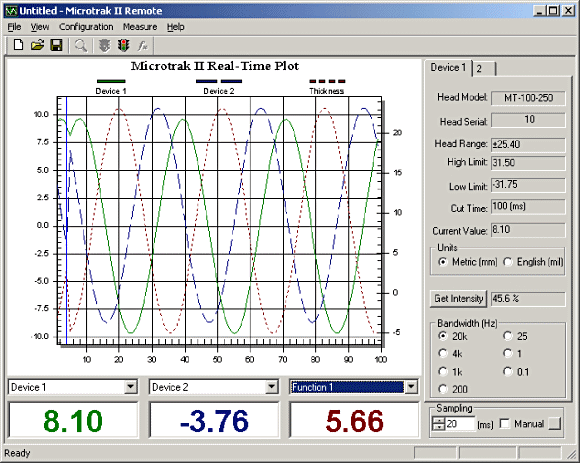Image resolution: width=580 pixels, height=463 pixels.
Task: Switch to the Device 1 tab
Action: pos(448,68)
